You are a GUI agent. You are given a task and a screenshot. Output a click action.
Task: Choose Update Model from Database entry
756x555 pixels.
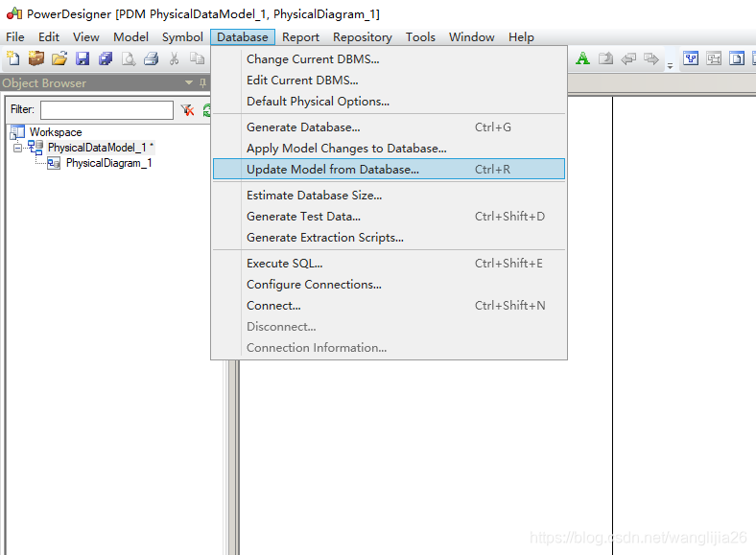[x=389, y=169]
